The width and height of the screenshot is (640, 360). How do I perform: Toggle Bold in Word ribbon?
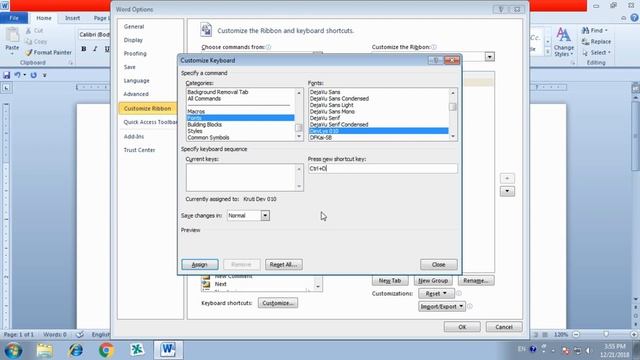point(84,49)
